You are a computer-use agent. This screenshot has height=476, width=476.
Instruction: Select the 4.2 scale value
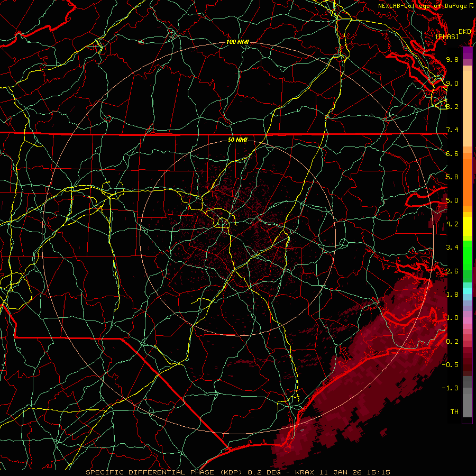click(x=452, y=224)
